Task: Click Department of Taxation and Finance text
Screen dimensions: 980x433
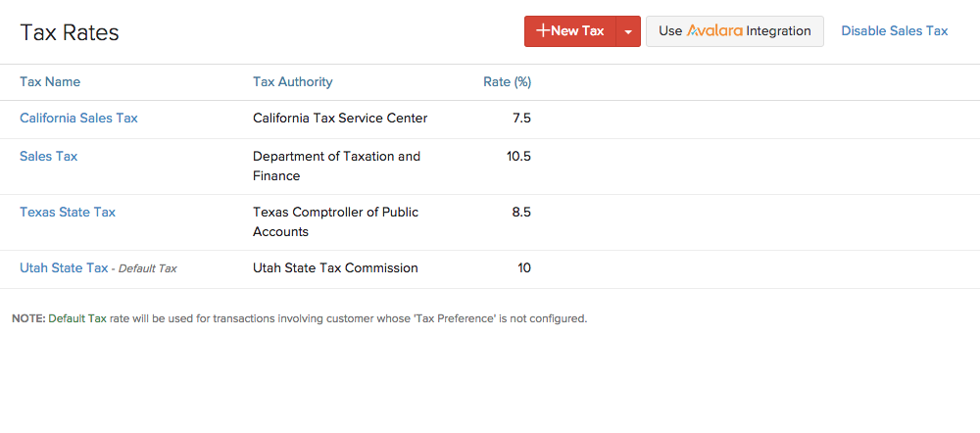Action: [x=336, y=166]
